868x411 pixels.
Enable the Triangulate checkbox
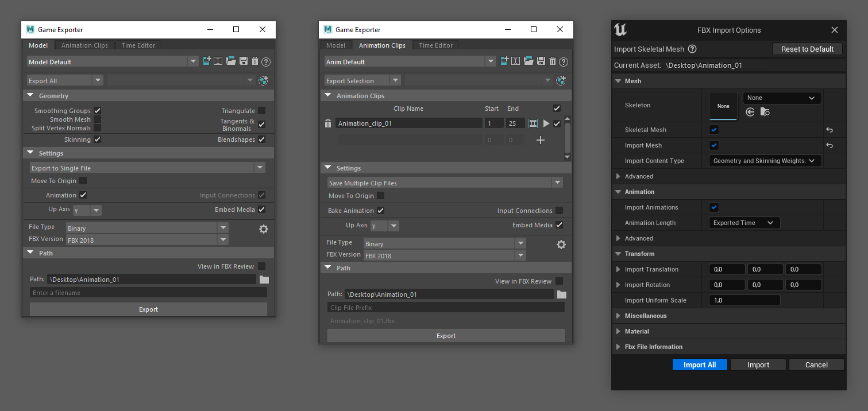point(261,111)
